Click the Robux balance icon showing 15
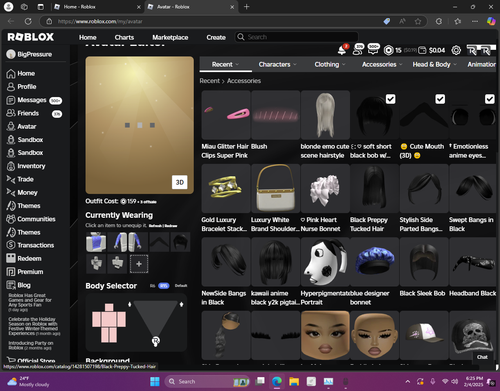500x391 pixels. tap(389, 50)
